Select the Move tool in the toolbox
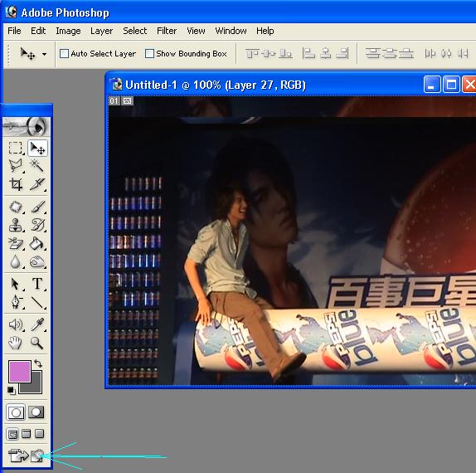Screen dimensions: 476x473 37,149
